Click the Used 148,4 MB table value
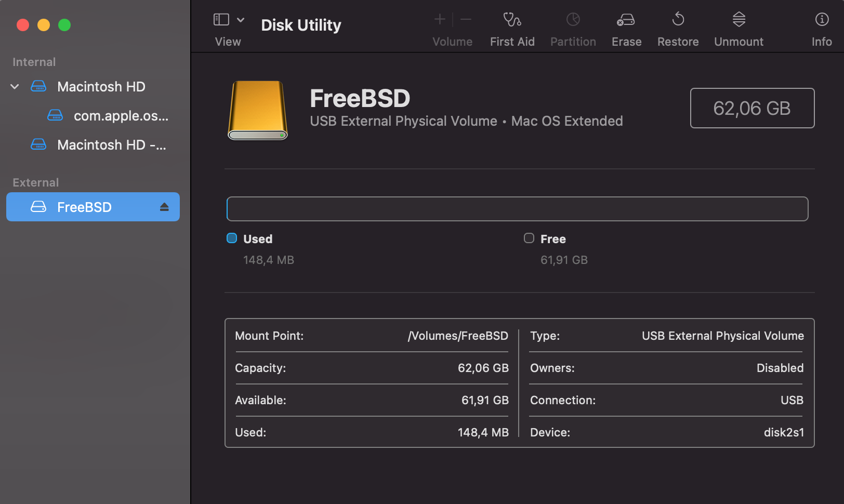Viewport: 844px width, 504px height. (483, 433)
